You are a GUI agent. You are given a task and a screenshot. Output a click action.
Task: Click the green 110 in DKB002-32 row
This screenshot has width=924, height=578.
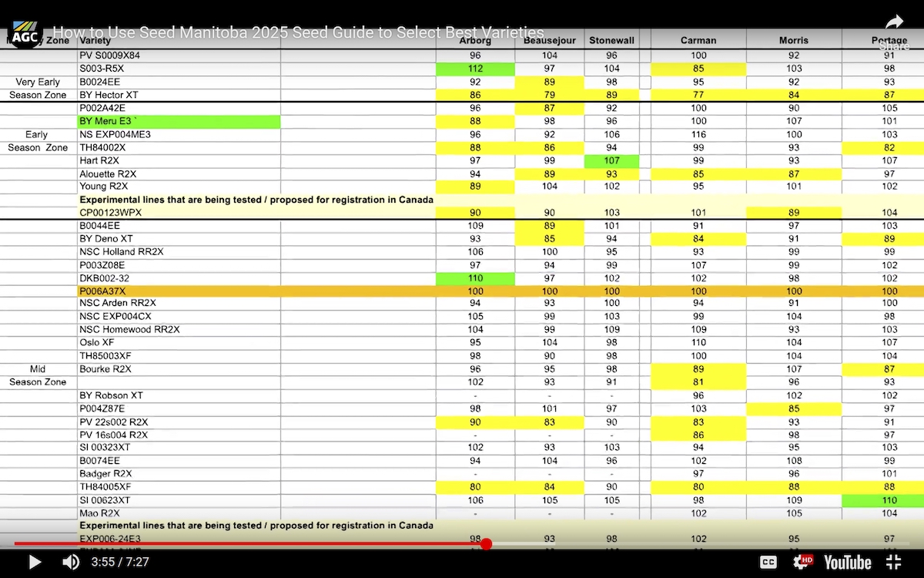(475, 277)
